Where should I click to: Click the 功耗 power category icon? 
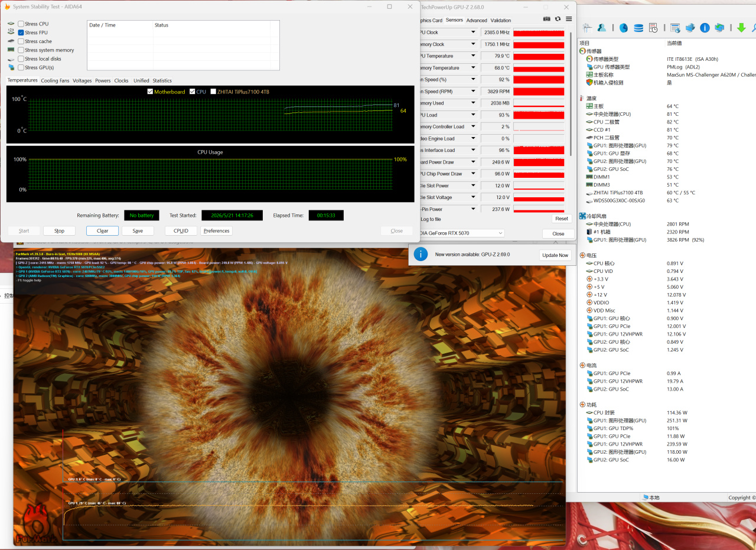[582, 405]
